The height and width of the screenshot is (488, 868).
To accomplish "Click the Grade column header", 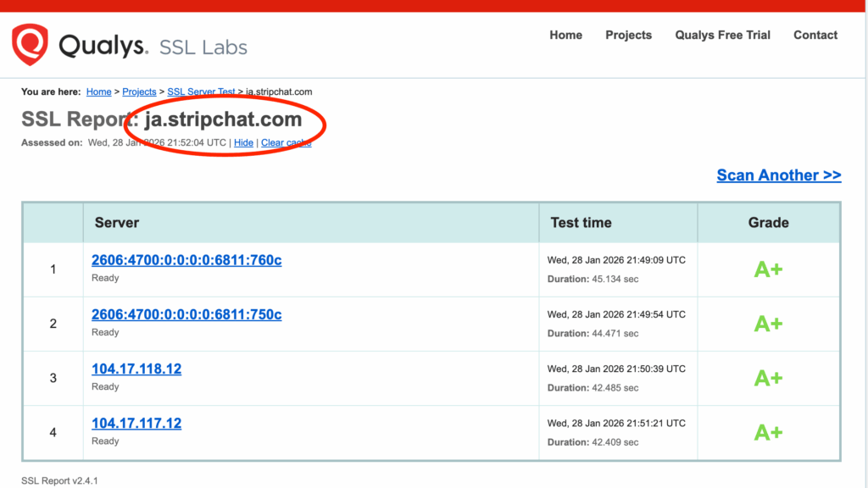I will pos(768,223).
